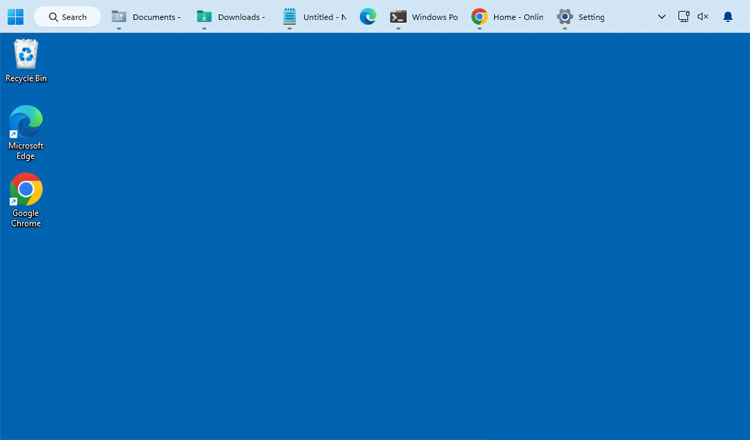The image size is (750, 440).
Task: Switch to the Windows PowerShell window
Action: [424, 17]
